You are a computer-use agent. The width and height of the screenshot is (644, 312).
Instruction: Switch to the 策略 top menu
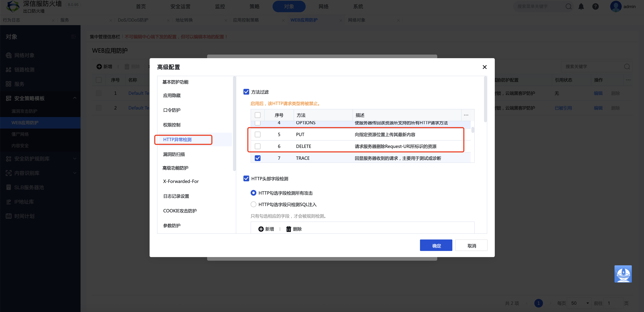(255, 6)
